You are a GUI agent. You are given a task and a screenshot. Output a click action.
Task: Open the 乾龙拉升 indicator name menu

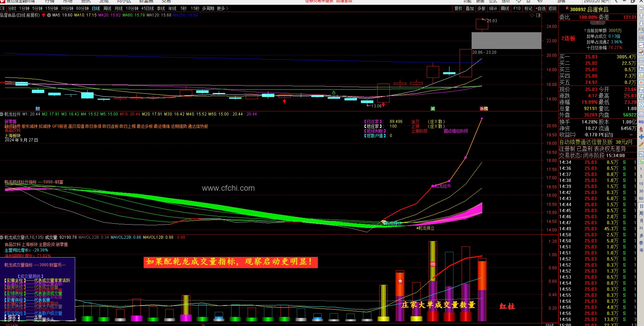13,114
